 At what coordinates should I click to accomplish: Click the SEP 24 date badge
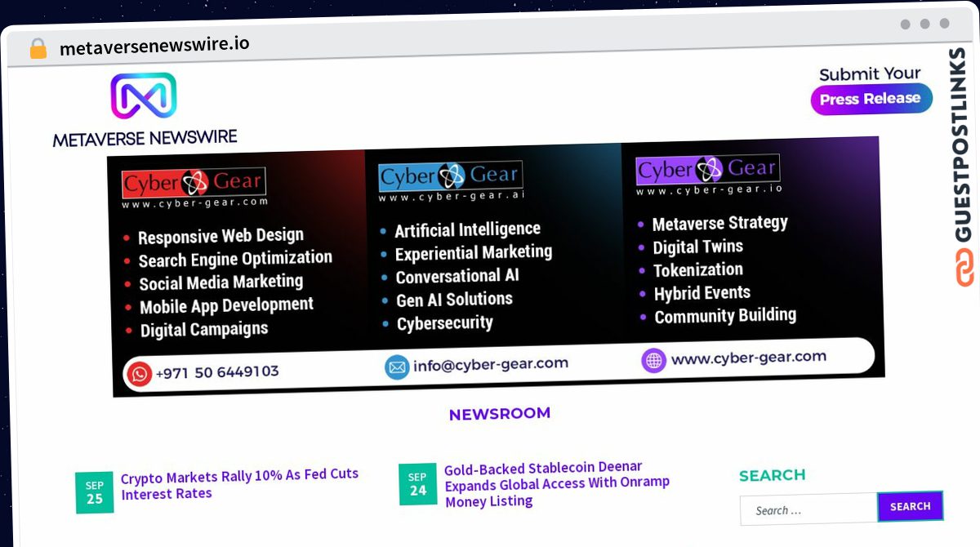[x=418, y=484]
